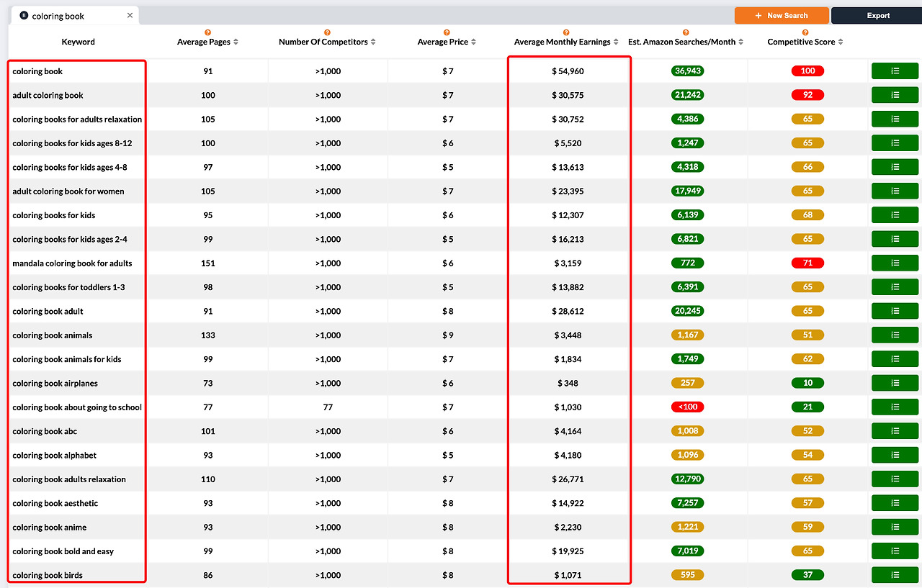Open details list for "coloring book animals" row
This screenshot has width=922, height=588.
click(895, 335)
